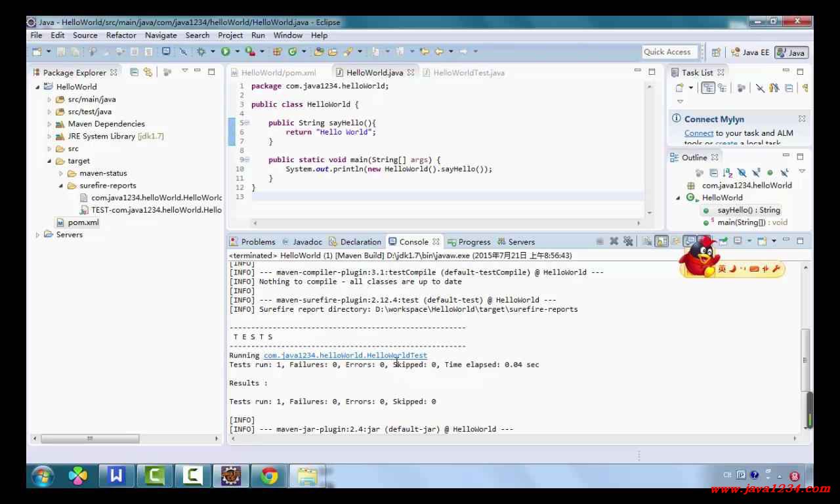Open dropdown arrow next to Debug icon
The width and height of the screenshot is (840, 504).
(x=213, y=51)
